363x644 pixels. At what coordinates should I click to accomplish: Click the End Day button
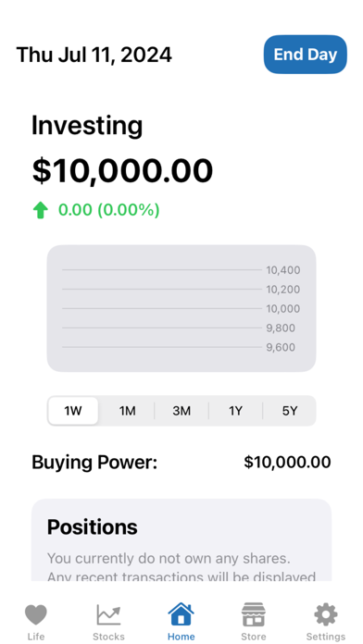click(306, 55)
